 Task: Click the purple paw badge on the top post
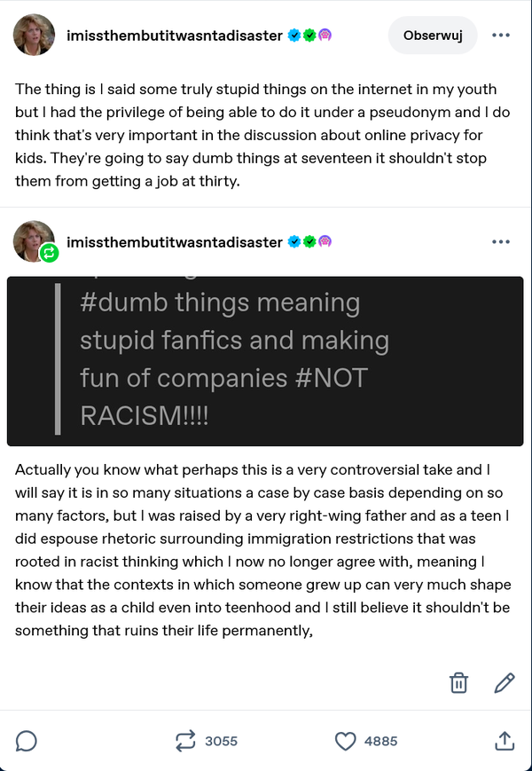point(325,35)
